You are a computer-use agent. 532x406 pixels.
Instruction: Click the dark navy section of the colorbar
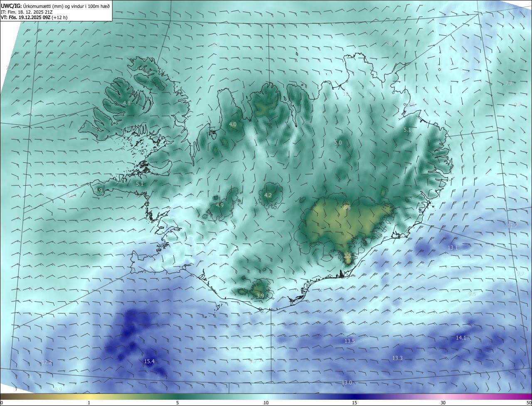355,396
